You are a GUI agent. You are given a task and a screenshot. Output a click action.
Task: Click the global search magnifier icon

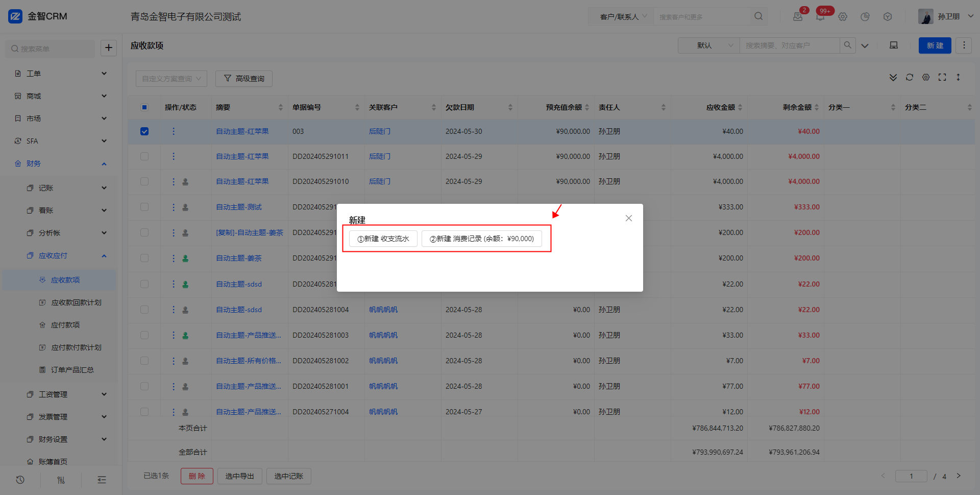[758, 16]
